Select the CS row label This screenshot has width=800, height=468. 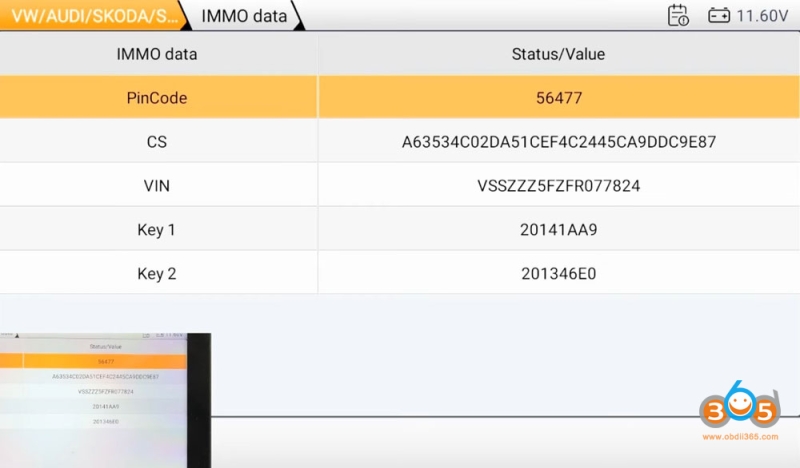(157, 142)
